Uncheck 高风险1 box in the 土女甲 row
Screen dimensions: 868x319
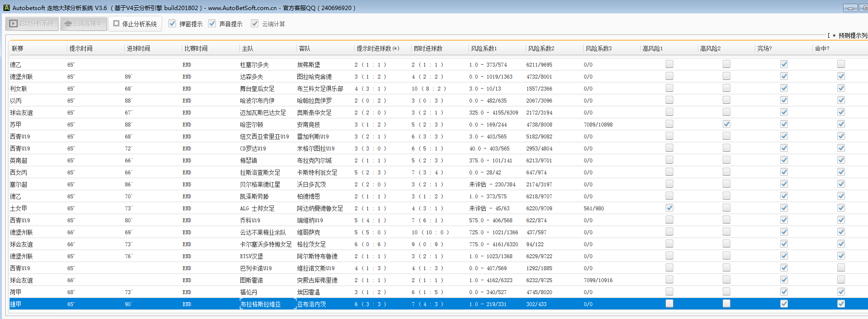pyautogui.click(x=669, y=208)
